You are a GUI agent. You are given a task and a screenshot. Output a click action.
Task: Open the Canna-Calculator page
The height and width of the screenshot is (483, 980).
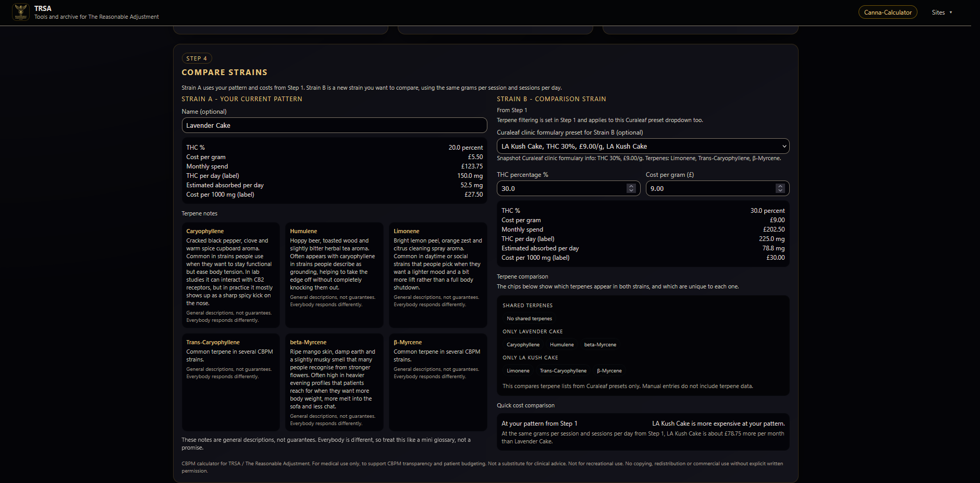tap(888, 12)
